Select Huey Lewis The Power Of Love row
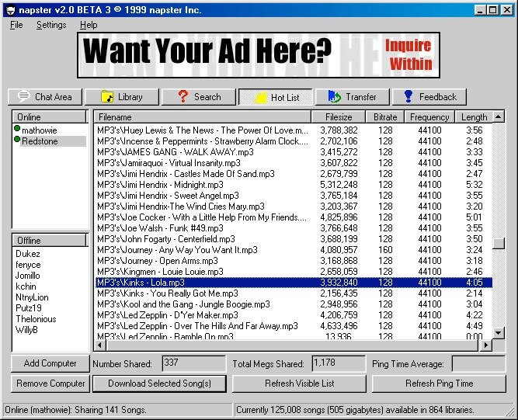518x420 pixels. pos(294,130)
